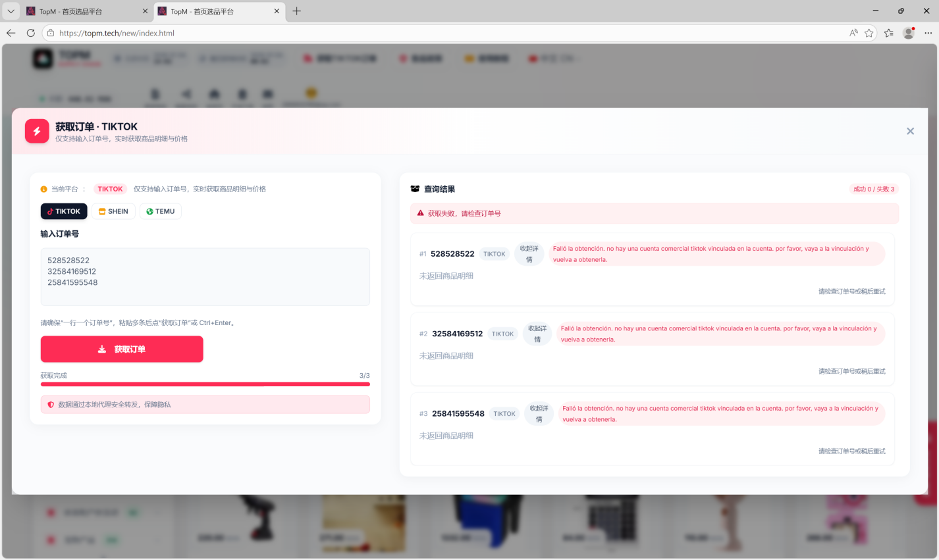
Task: Collapse details for order 528528522
Action: tap(529, 254)
